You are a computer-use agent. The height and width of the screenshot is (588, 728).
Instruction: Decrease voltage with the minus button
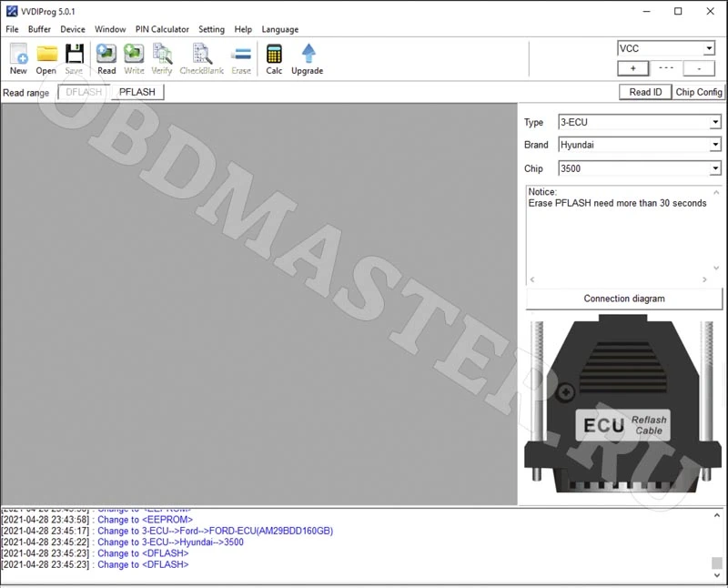tap(699, 68)
